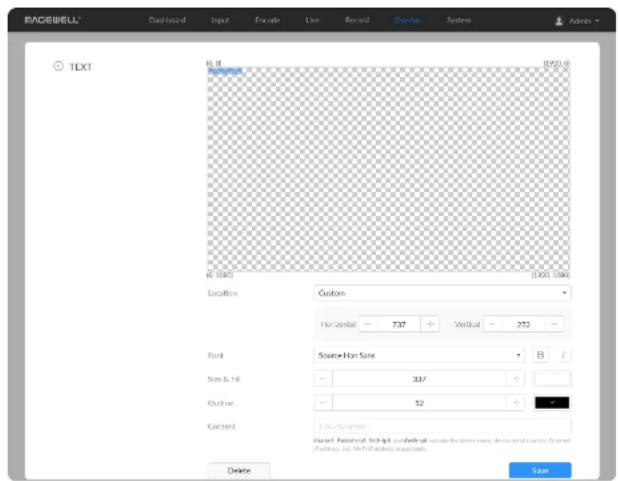Select the text overlay in preview canvas
The image size is (618, 481).
point(225,71)
